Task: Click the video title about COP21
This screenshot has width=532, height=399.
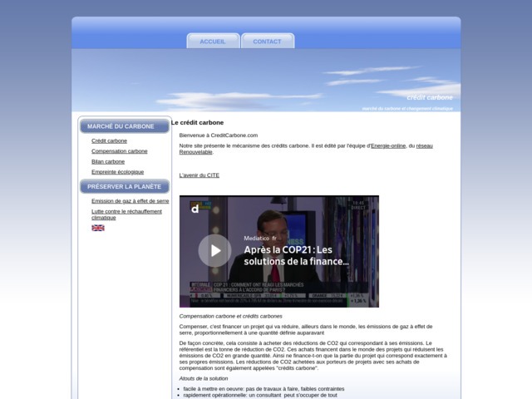Action: tap(297, 255)
